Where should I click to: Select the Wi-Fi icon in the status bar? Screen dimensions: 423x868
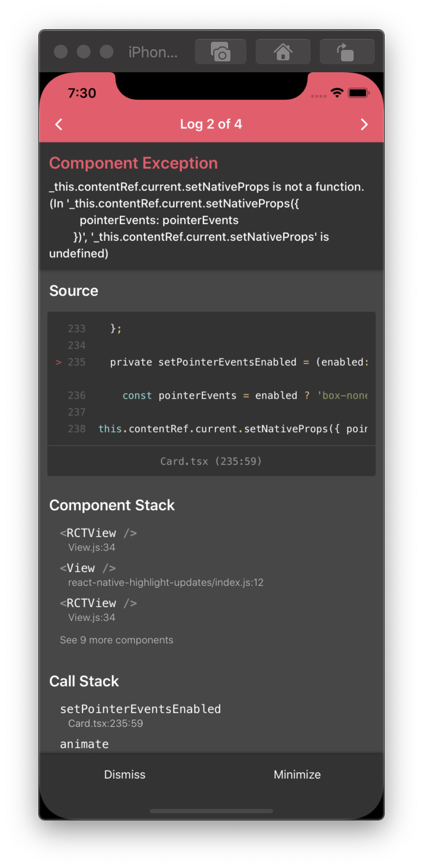pos(336,92)
